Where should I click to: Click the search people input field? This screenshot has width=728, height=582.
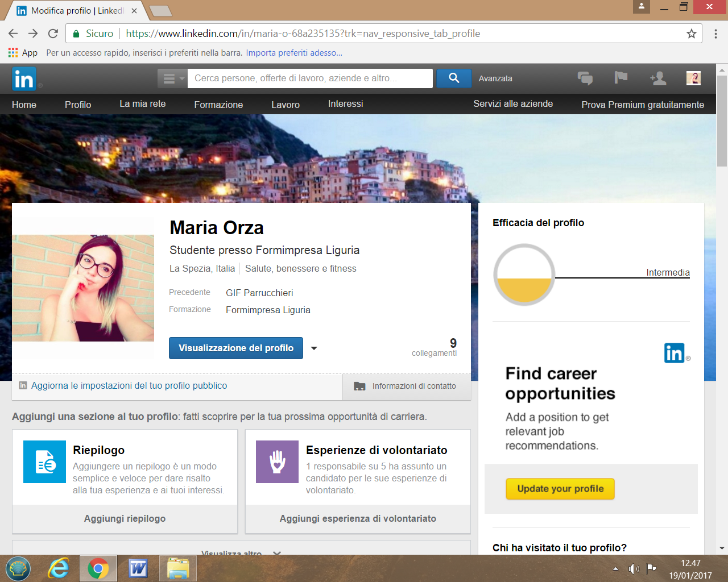click(x=310, y=78)
